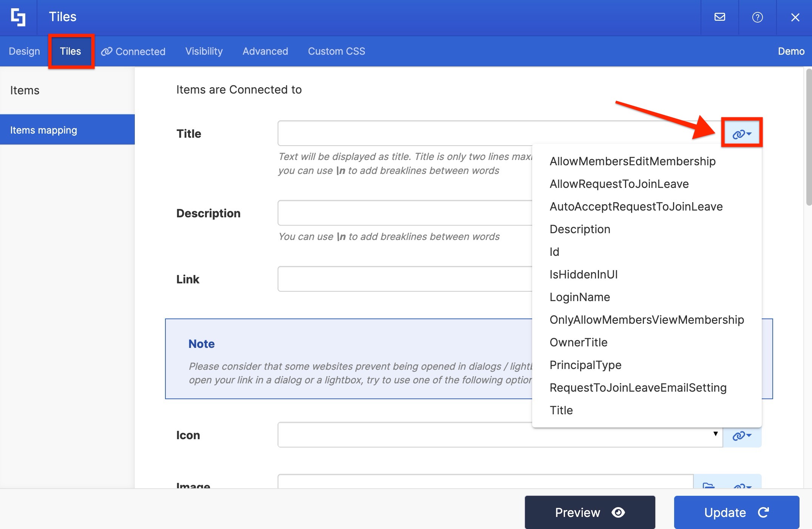Screen dimensions: 812x529
Task: Switch to the Connected tab
Action: pos(133,51)
